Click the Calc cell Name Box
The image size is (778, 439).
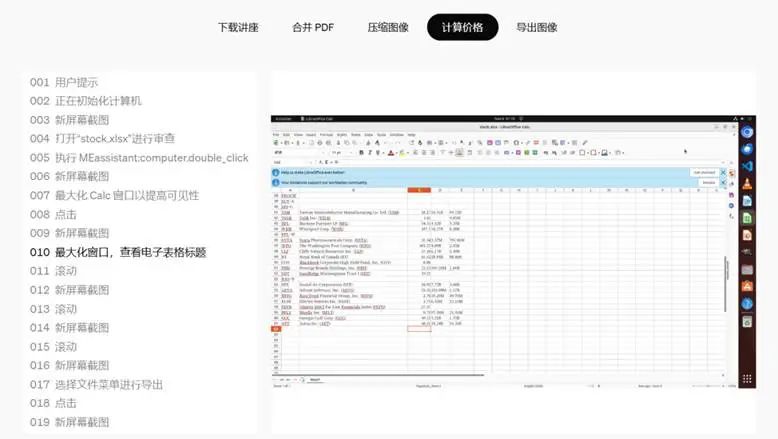(292, 162)
